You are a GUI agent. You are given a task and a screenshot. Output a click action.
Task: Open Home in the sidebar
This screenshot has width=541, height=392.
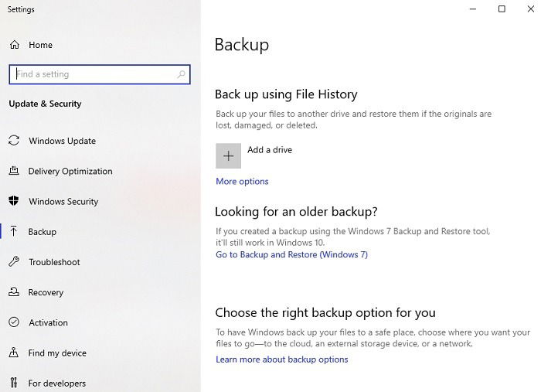coord(40,45)
